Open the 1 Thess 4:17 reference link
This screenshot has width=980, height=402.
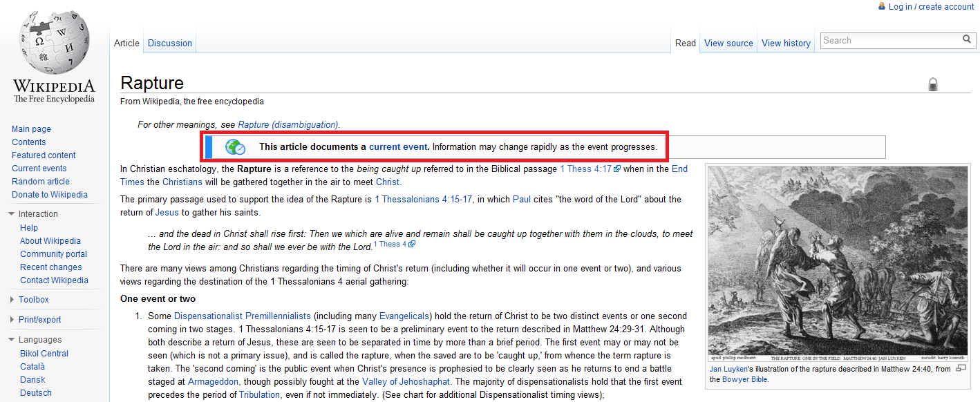(585, 169)
